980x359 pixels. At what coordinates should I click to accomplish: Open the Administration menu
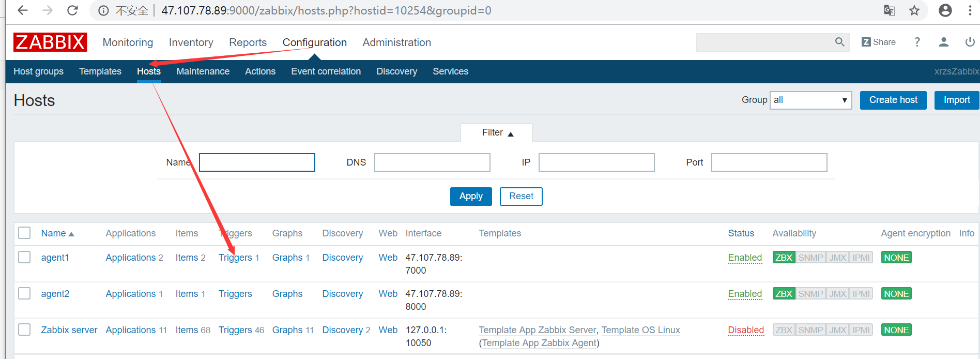[x=396, y=42]
